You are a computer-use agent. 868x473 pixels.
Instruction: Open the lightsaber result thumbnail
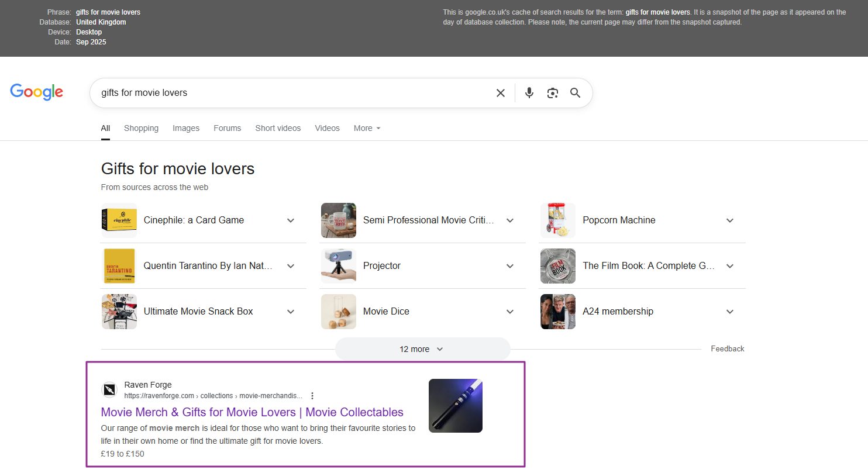(x=456, y=406)
